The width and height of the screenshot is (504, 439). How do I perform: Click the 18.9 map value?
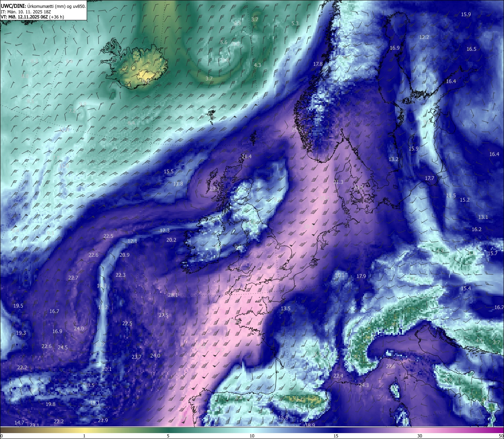click(x=310, y=425)
